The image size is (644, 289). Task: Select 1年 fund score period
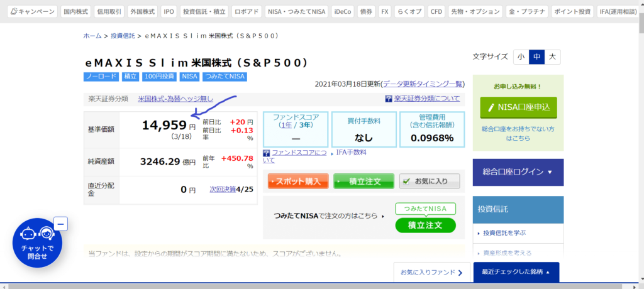286,125
